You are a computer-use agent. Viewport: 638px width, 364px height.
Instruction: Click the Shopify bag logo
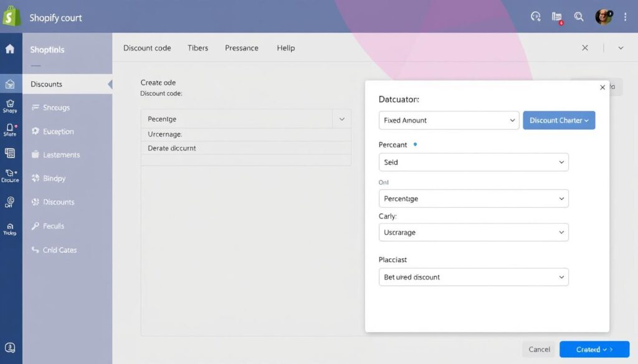click(x=12, y=17)
